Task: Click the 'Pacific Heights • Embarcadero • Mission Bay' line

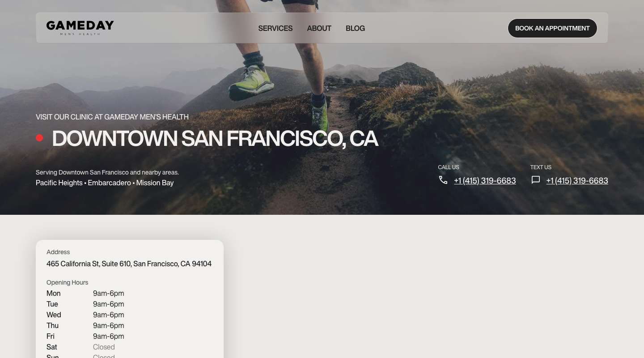Action: [105, 183]
